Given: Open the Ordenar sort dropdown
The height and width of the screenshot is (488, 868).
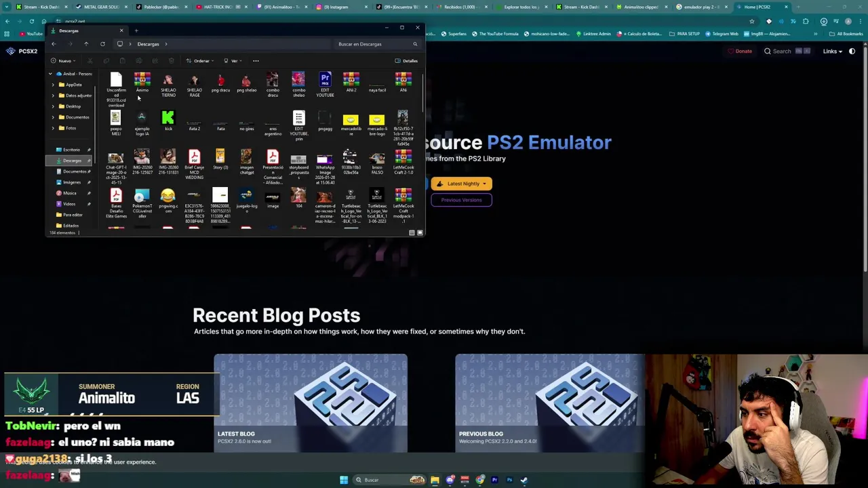Looking at the screenshot, I should click(200, 61).
